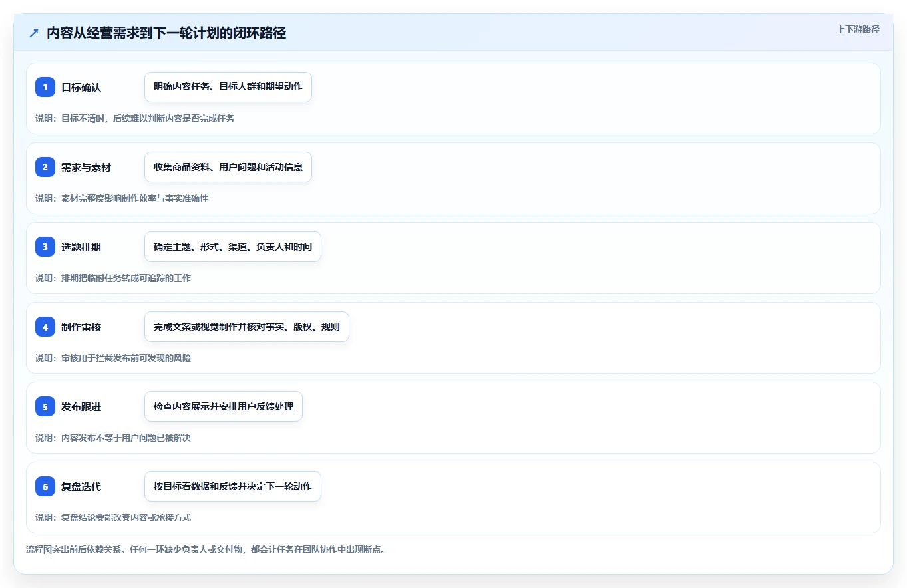Select the 制作审核 step name
This screenshot has width=907, height=588.
[81, 327]
